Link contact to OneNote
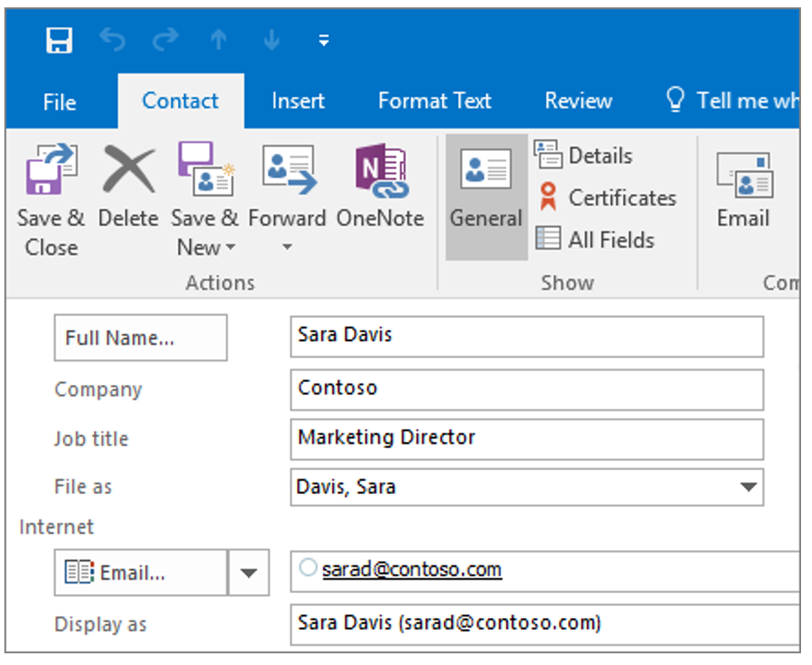This screenshot has height=665, width=812. [x=380, y=186]
